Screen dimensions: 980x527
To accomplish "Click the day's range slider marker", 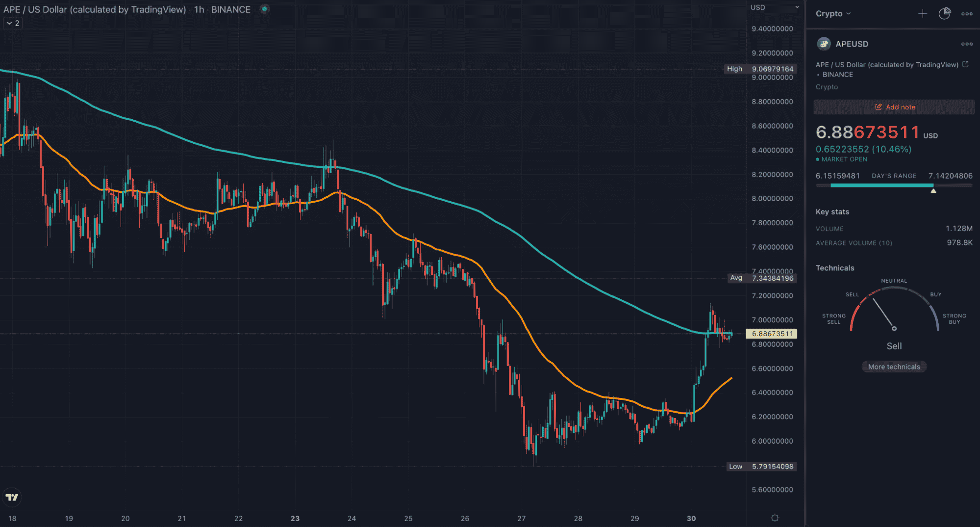I will [x=933, y=191].
